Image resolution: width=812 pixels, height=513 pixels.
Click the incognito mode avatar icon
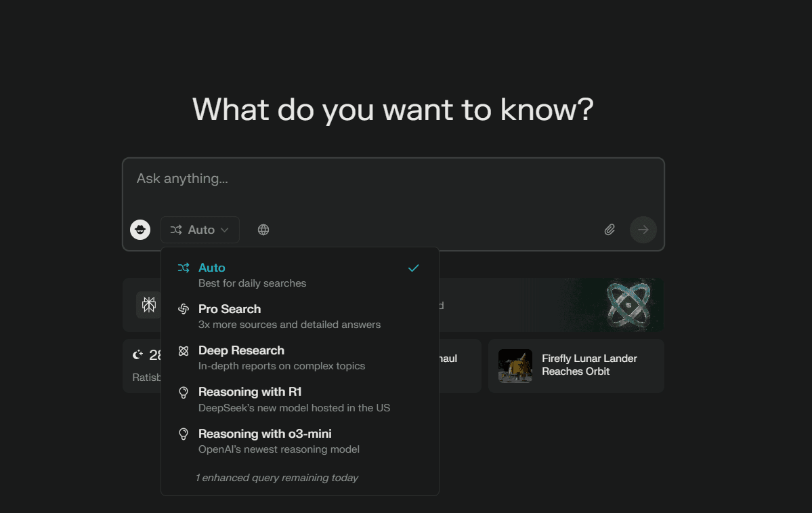coord(140,230)
